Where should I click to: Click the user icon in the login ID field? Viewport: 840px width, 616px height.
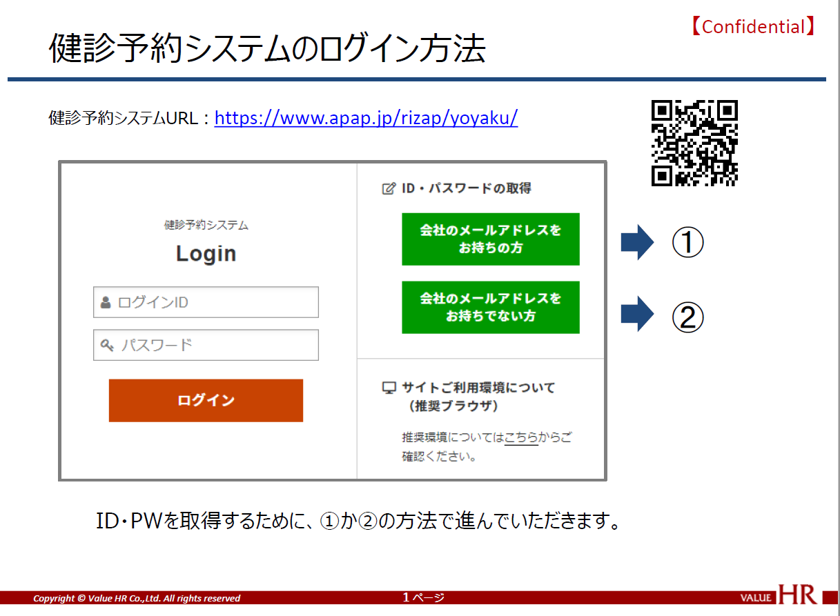click(x=106, y=302)
